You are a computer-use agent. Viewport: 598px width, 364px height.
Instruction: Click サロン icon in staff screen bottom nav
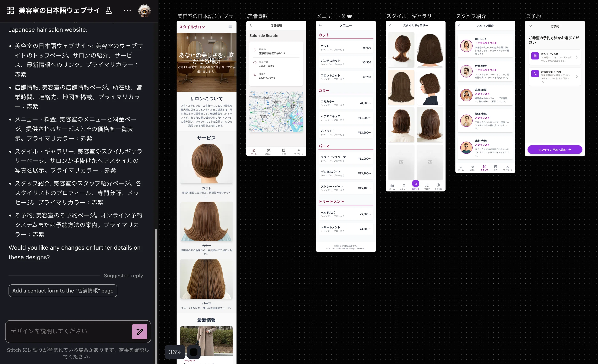tap(472, 168)
